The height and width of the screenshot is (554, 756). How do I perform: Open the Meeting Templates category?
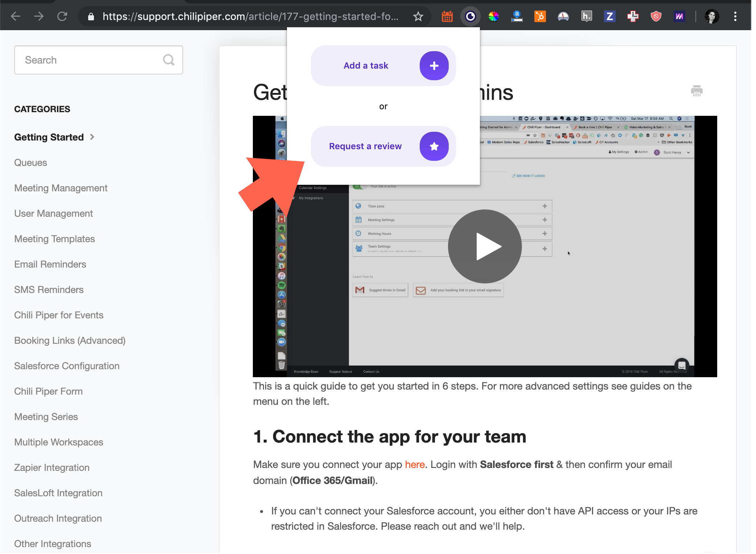[x=54, y=239]
